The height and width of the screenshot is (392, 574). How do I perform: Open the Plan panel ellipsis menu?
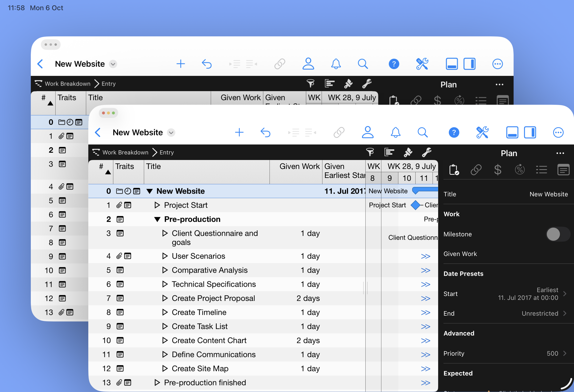[x=560, y=153]
